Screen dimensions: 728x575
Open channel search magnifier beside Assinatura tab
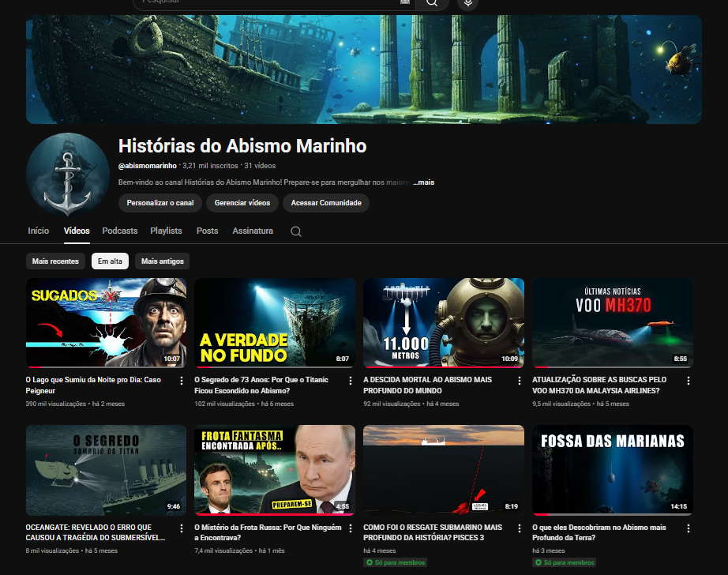pyautogui.click(x=296, y=231)
